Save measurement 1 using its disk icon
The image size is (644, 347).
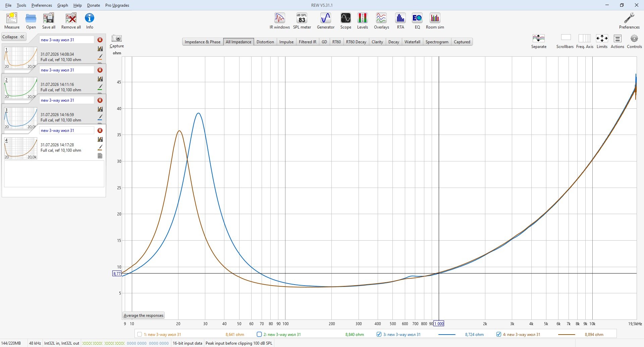point(100,49)
